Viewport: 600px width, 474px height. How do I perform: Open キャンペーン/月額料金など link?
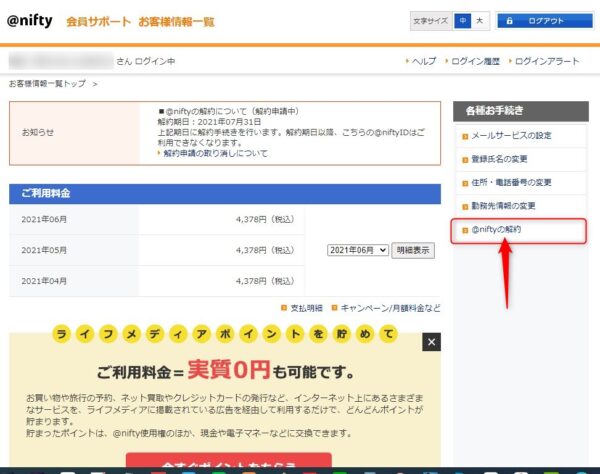tap(390, 308)
